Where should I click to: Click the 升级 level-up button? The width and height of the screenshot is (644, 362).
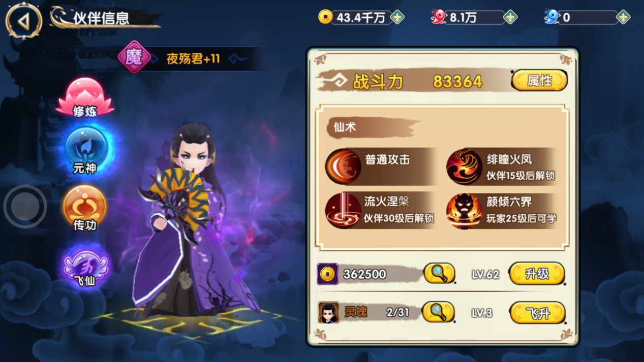tap(537, 274)
